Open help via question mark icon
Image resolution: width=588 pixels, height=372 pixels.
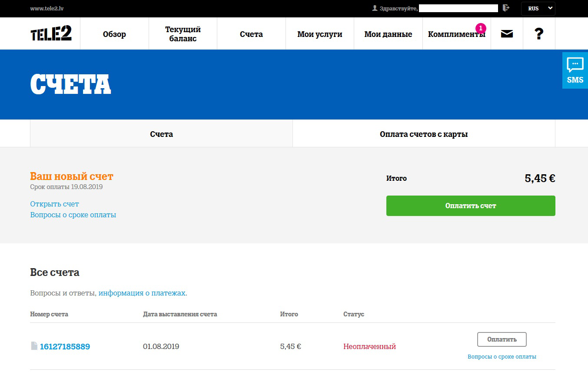pyautogui.click(x=539, y=34)
